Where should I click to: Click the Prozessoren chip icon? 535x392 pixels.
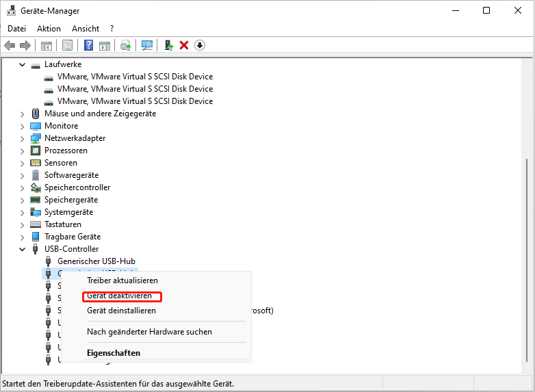coord(36,151)
